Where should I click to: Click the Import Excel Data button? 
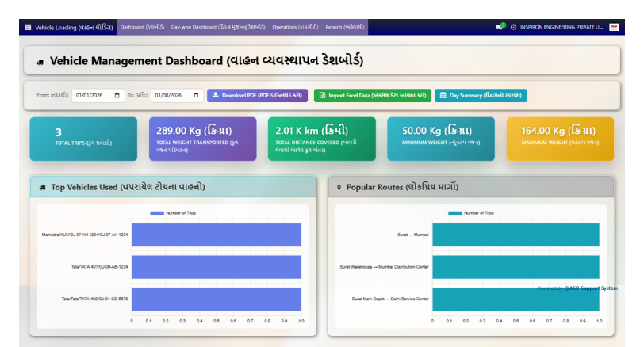click(x=373, y=96)
